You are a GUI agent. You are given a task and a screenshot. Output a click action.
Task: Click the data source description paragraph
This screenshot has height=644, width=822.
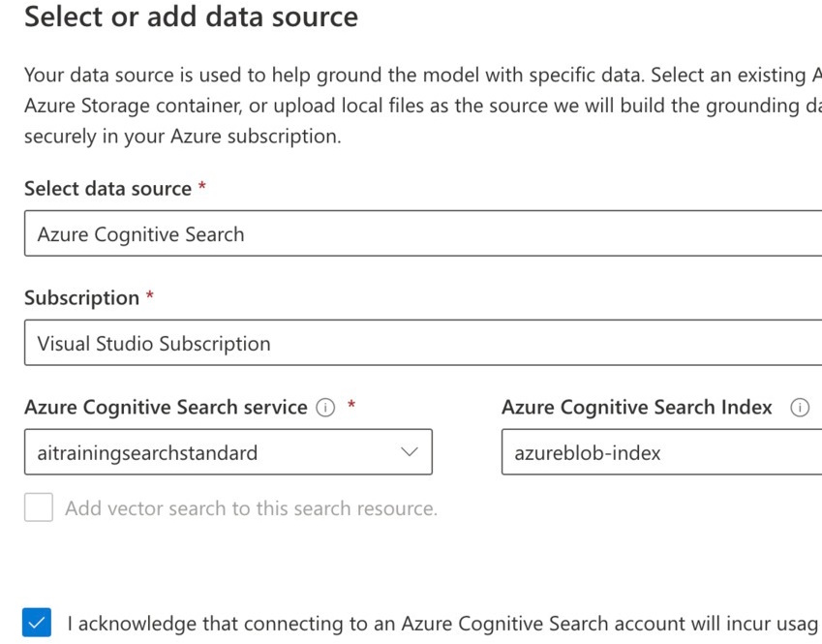(x=416, y=106)
